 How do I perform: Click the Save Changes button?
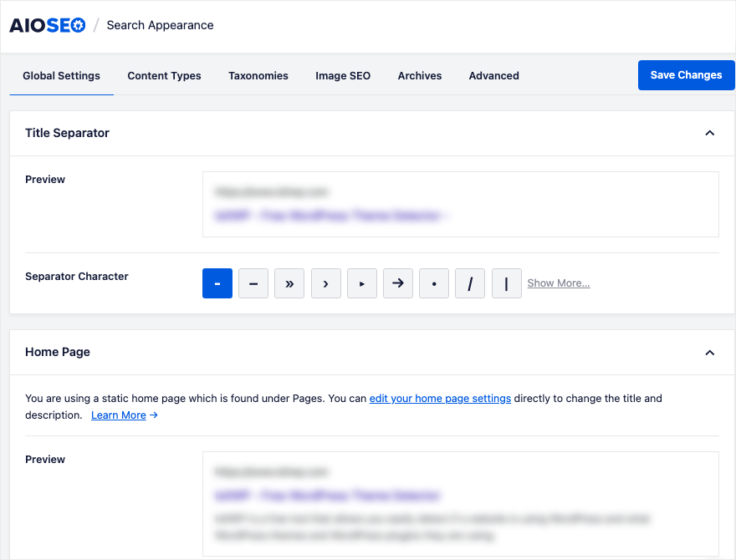687,75
